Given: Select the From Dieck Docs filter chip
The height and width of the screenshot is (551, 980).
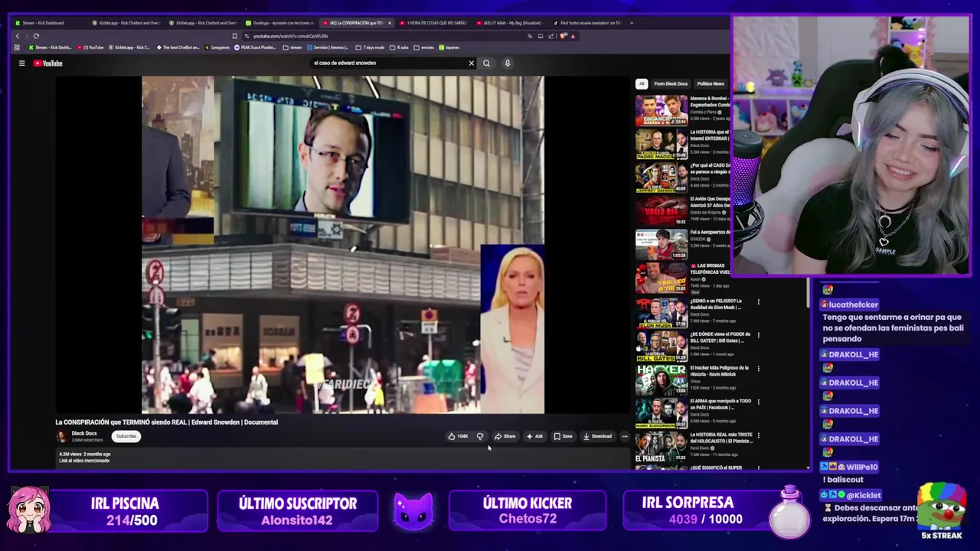Looking at the screenshot, I should (671, 83).
